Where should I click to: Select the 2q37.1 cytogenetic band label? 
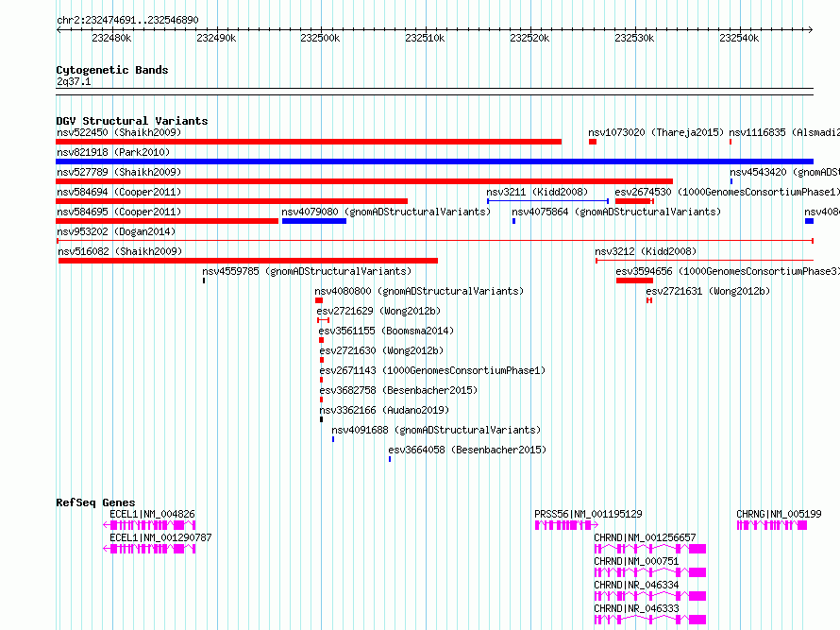click(x=74, y=81)
